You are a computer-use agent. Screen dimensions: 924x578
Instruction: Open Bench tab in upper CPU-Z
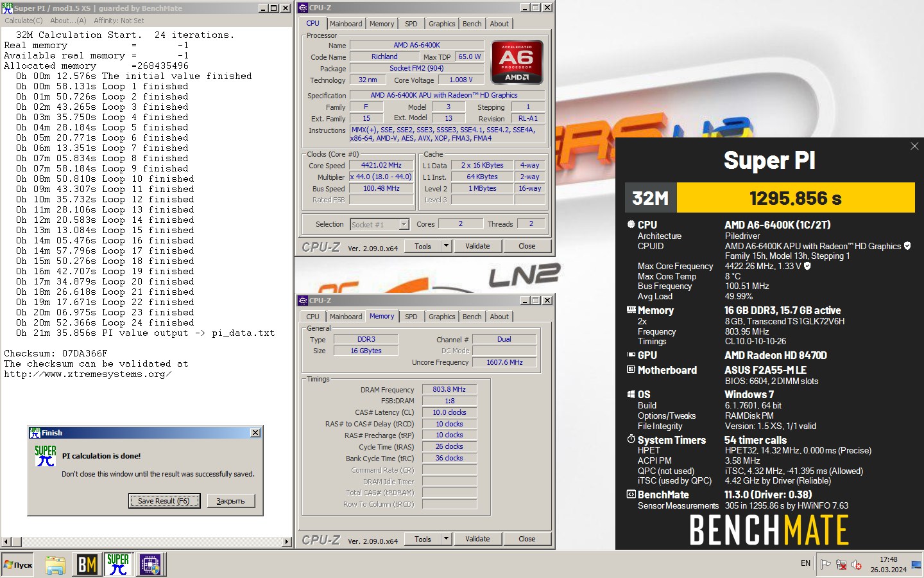(x=472, y=24)
